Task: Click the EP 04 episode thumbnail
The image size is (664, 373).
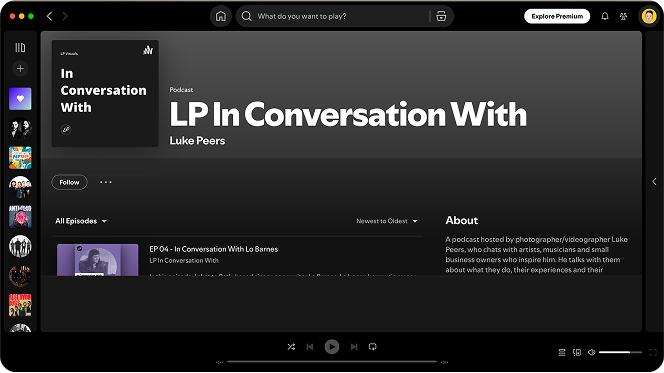Action: [x=97, y=260]
